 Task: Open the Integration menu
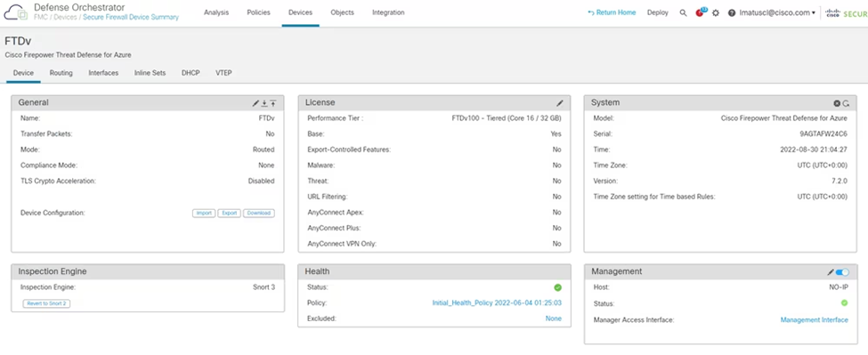coord(388,12)
